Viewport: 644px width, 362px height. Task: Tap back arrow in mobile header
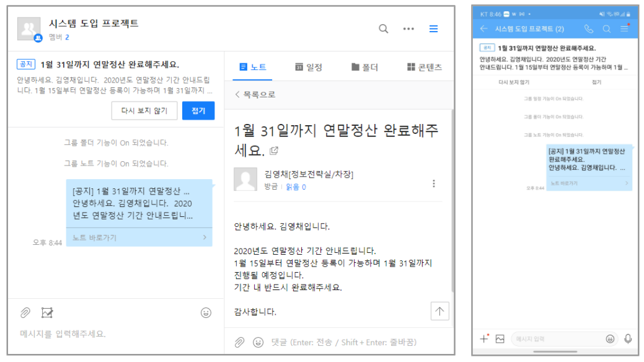click(x=484, y=29)
